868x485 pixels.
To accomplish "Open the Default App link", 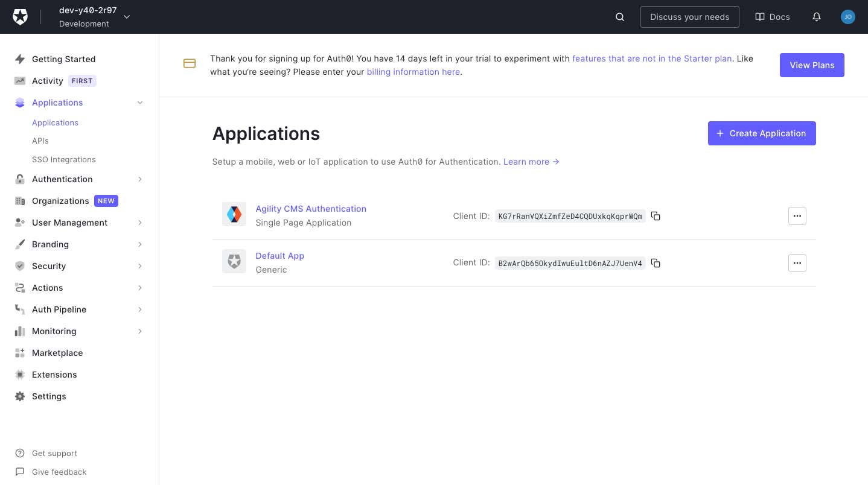I will (280, 256).
